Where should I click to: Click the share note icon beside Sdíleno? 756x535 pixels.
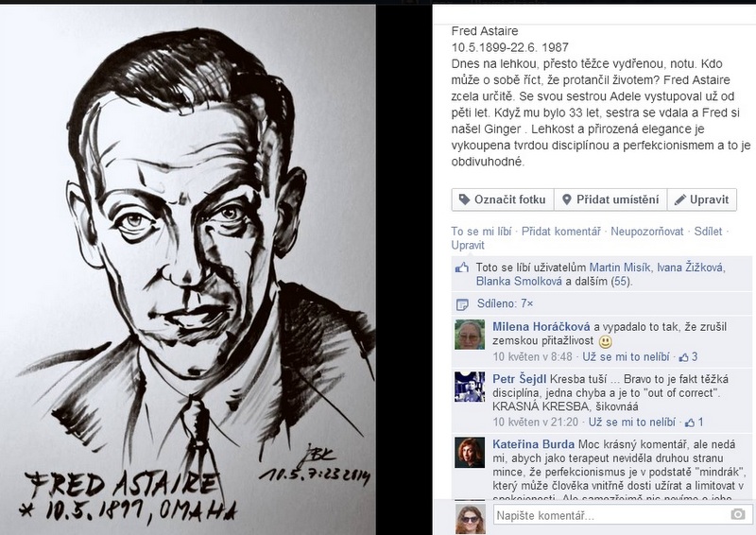462,304
